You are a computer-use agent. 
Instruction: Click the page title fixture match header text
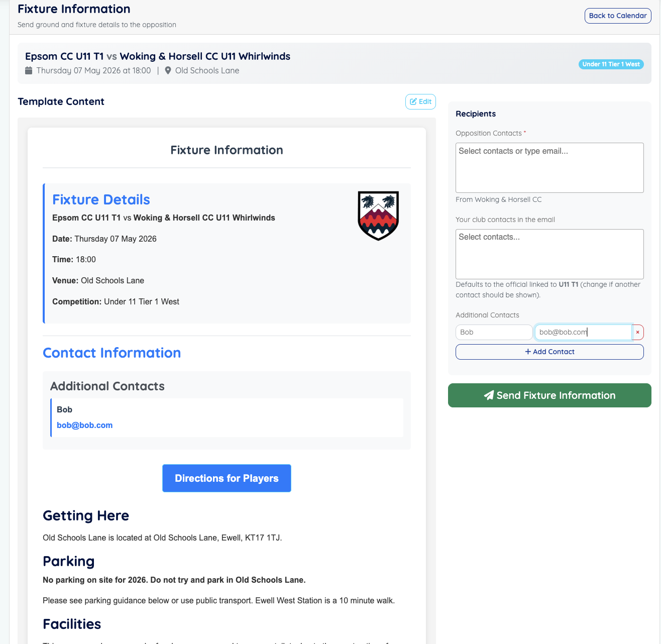[x=158, y=56]
